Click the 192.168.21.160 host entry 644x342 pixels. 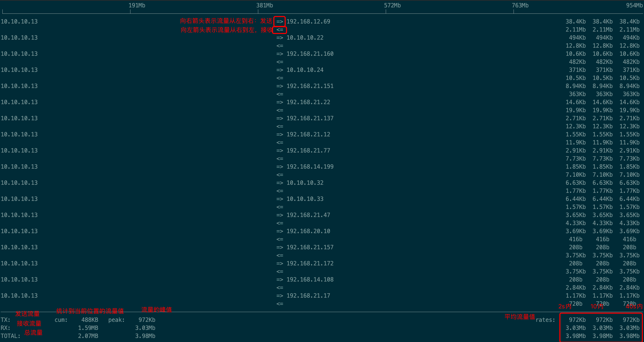(x=310, y=54)
